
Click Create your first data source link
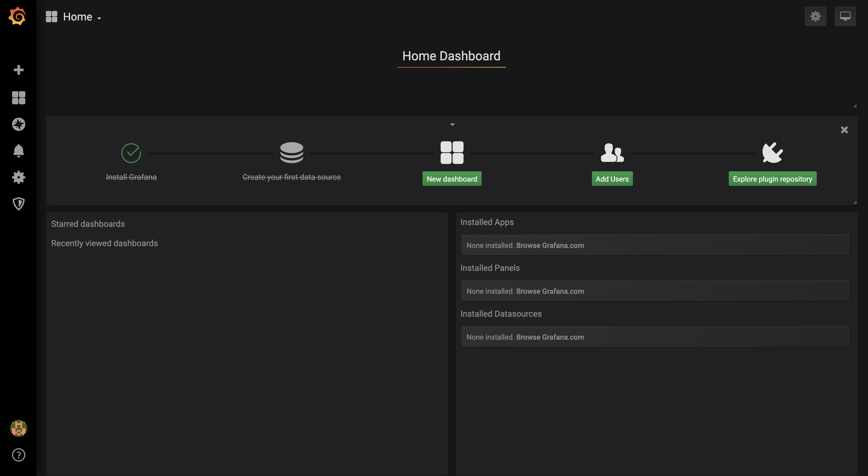(291, 177)
